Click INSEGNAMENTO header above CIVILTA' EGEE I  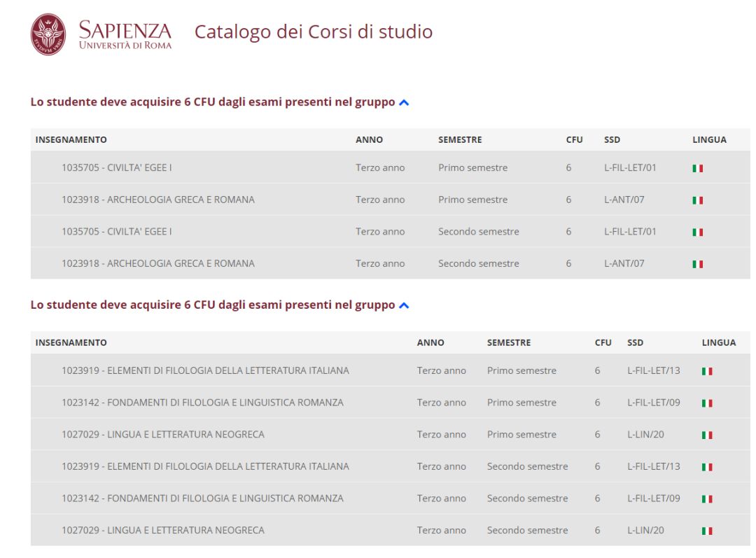(x=71, y=140)
